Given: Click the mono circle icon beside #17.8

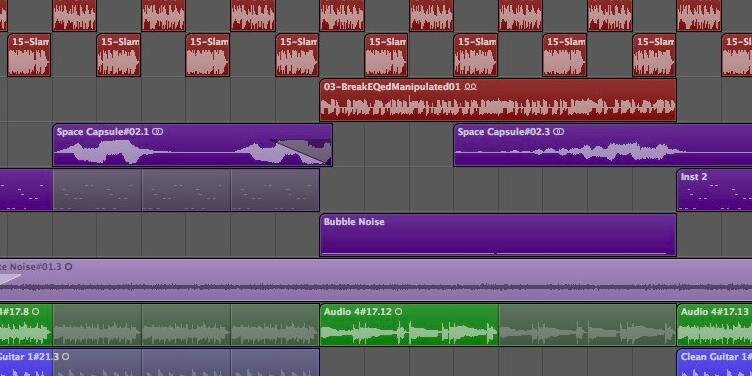Looking at the screenshot, I should pyautogui.click(x=35, y=312).
